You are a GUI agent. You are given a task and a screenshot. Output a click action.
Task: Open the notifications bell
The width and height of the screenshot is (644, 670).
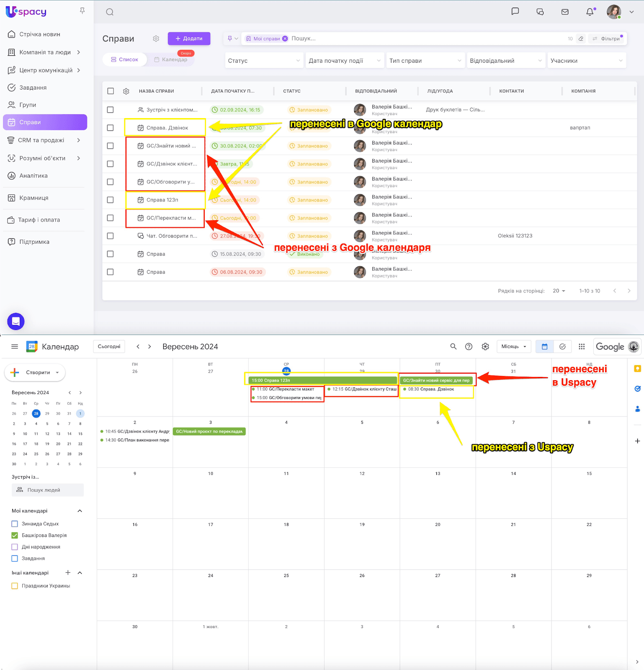pos(590,12)
